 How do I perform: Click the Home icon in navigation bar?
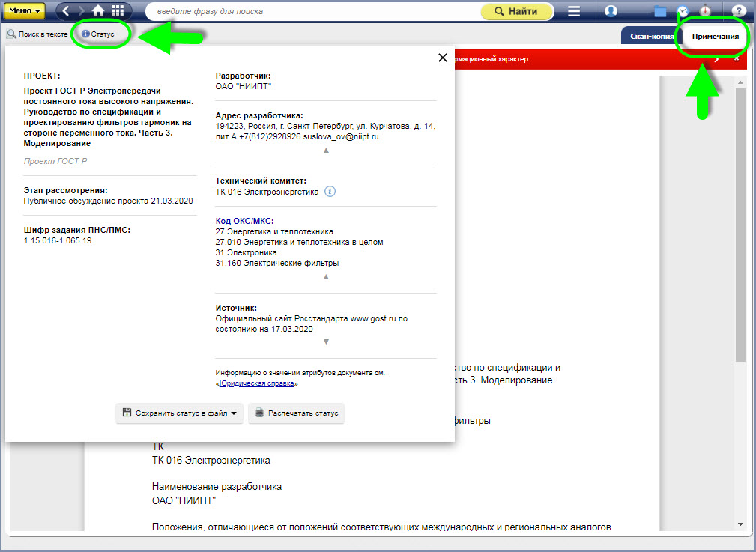pos(98,11)
